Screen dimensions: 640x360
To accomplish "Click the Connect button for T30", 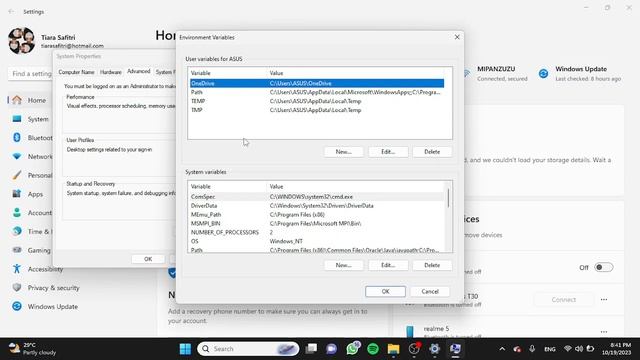I will (564, 300).
